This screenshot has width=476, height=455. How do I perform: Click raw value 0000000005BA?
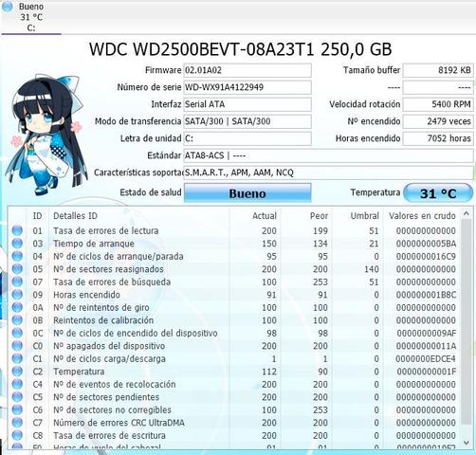click(426, 244)
